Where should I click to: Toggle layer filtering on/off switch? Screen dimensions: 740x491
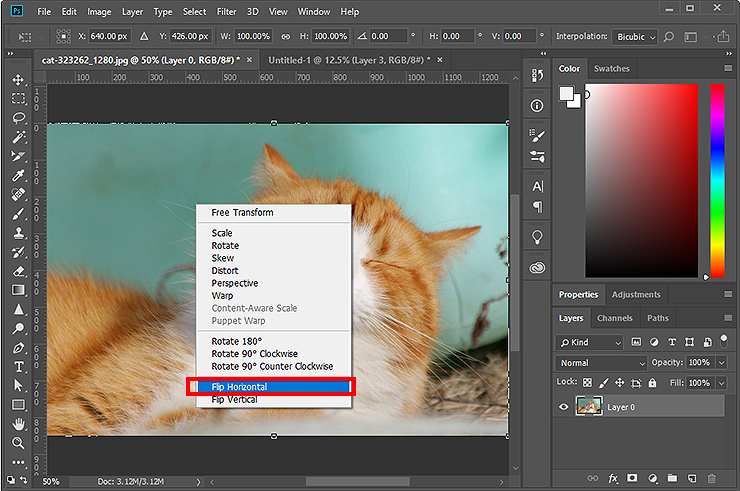click(x=724, y=340)
